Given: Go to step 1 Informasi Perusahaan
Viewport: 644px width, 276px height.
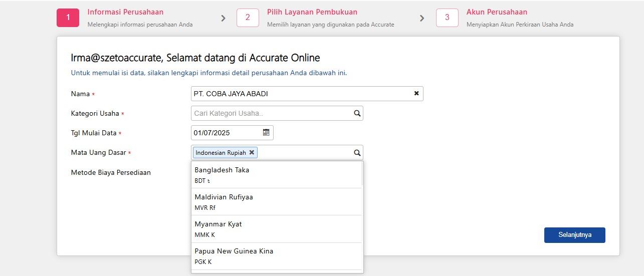Looking at the screenshot, I should coord(125,12).
